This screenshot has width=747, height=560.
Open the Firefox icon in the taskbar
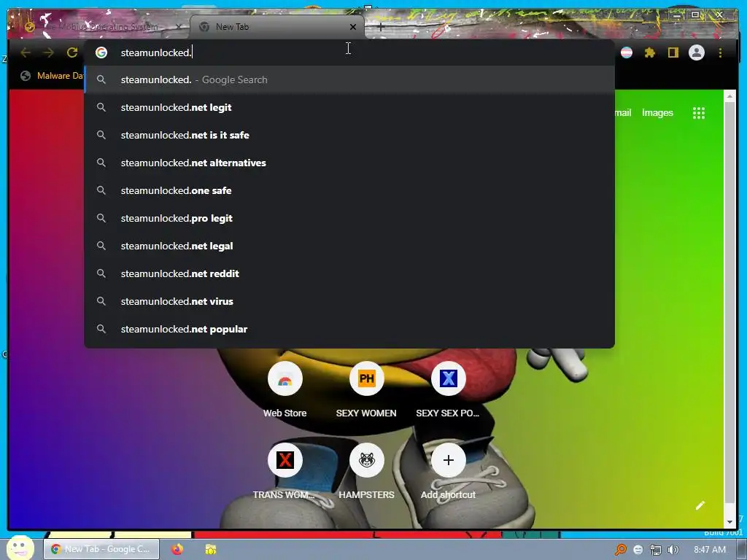[x=177, y=549]
